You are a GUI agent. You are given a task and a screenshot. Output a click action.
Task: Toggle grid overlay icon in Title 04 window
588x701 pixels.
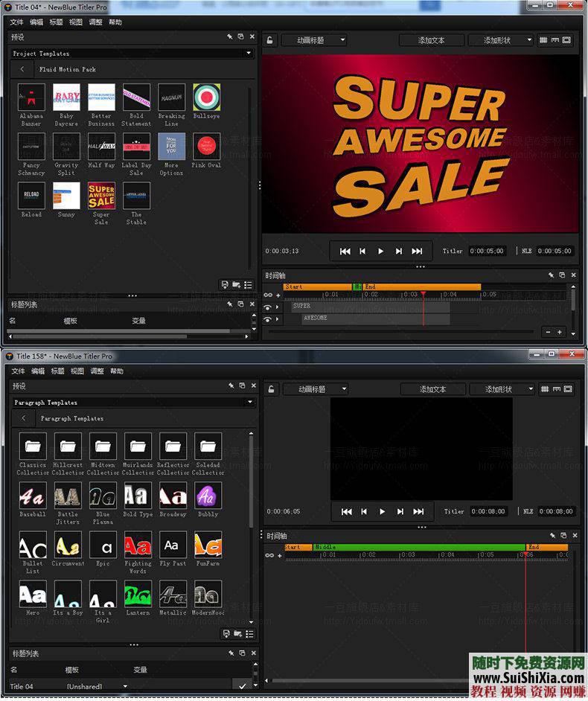(543, 40)
